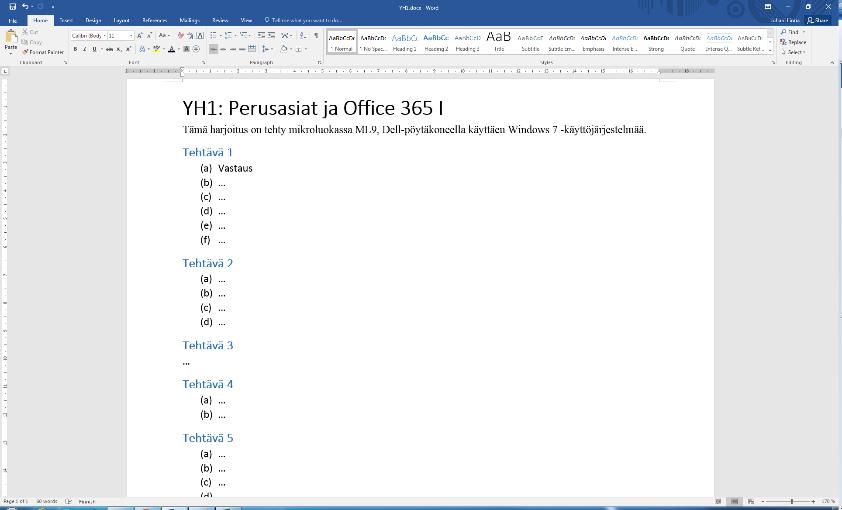Increase indent using the indent icon

click(272, 35)
